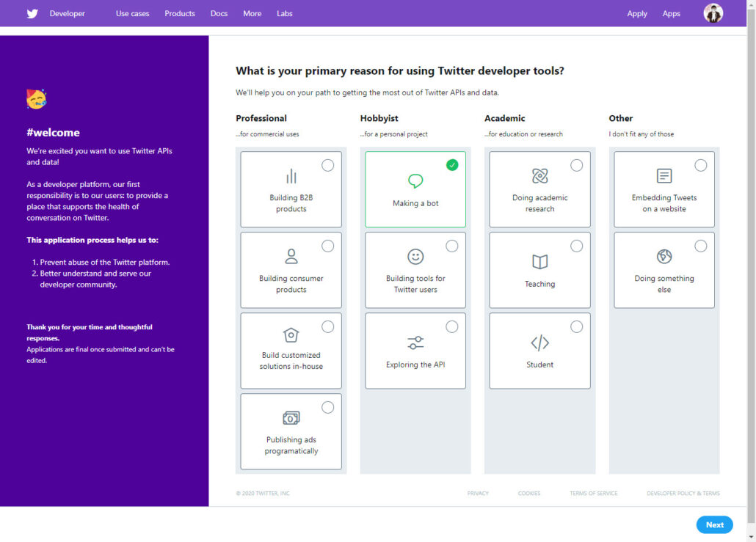Click the bar chart icon for B2B products

point(291,176)
